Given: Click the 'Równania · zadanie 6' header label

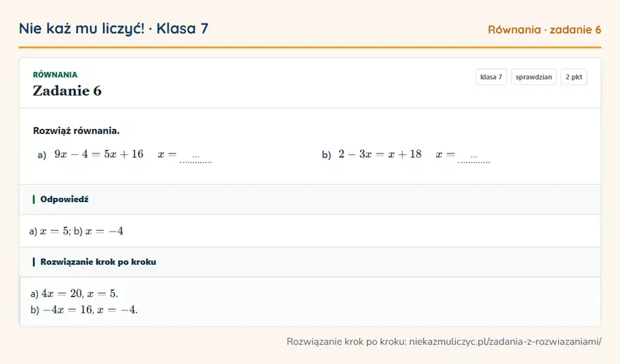Looking at the screenshot, I should tap(545, 30).
